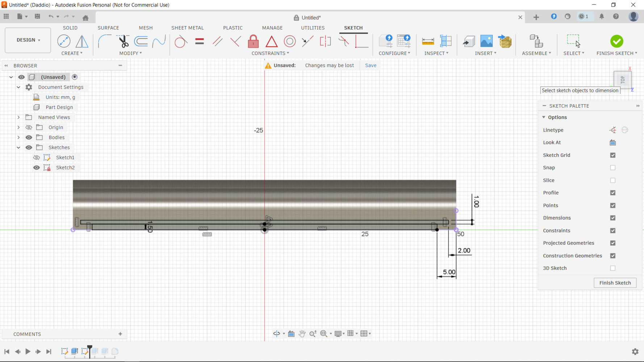Select the Mirror tool in Create
Image resolution: width=644 pixels, height=362 pixels.
tap(82, 41)
